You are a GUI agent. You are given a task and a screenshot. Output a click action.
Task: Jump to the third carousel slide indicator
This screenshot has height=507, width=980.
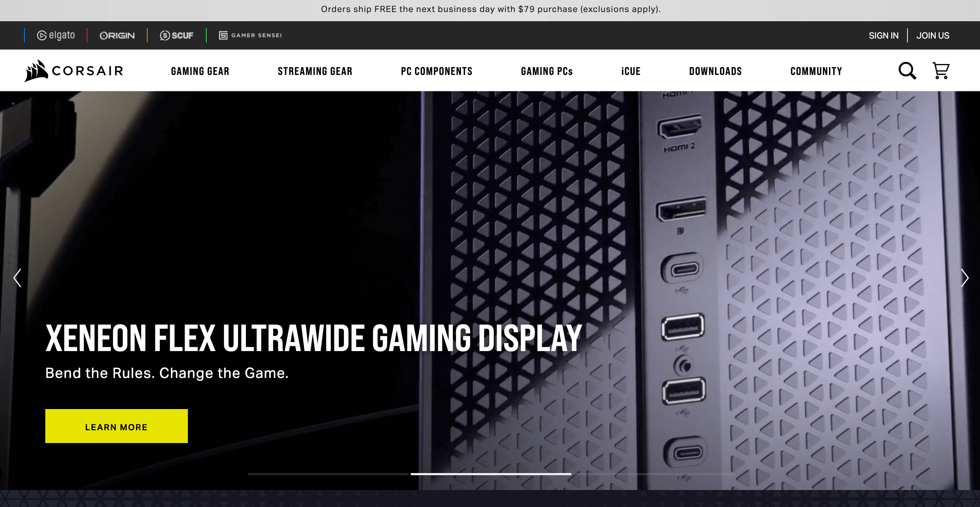pyautogui.click(x=653, y=474)
